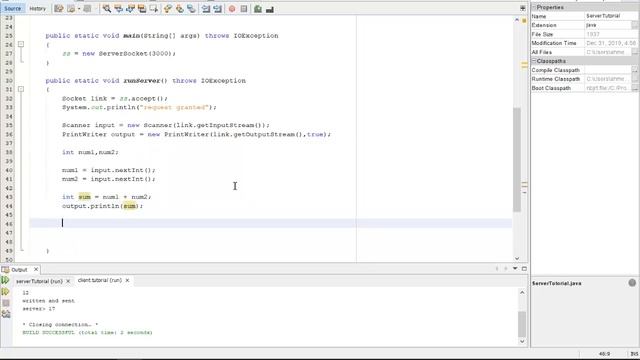
Task: Click the Output scrollbar down arrow
Action: coord(522,342)
